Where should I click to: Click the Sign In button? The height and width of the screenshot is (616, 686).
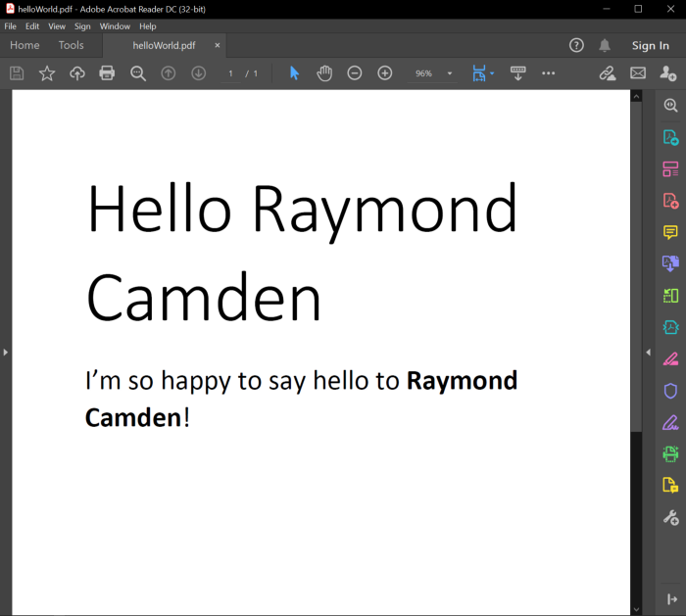click(650, 46)
